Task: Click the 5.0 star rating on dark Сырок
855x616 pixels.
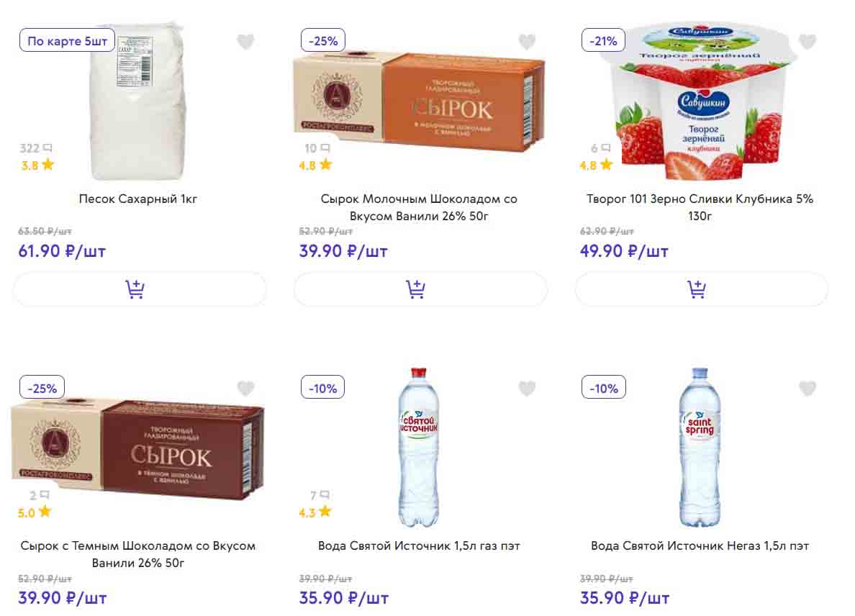Action: click(35, 512)
